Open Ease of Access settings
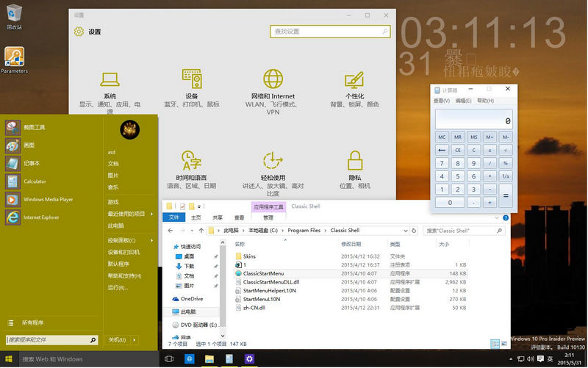Viewport: 588px width, 368px height. click(x=273, y=174)
